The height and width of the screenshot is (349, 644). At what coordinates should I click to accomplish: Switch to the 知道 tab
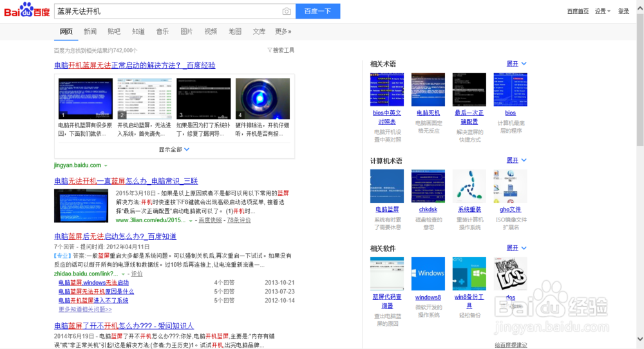pyautogui.click(x=138, y=32)
